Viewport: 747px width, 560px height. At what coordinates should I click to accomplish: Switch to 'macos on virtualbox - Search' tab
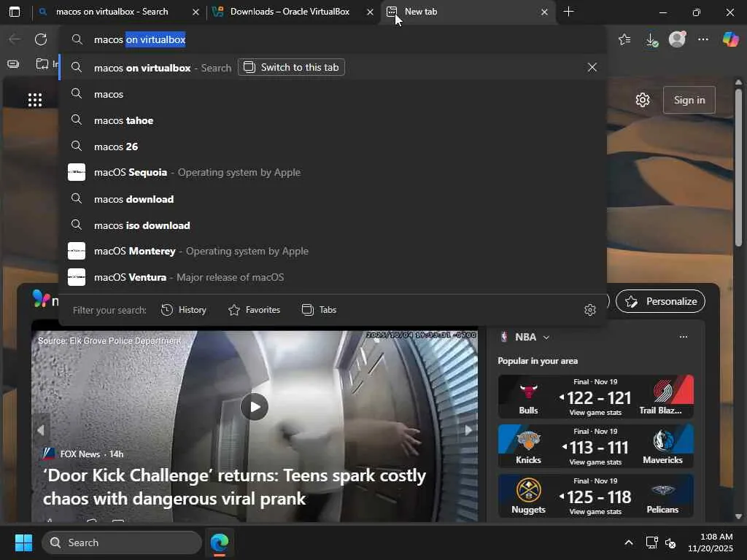click(x=112, y=12)
